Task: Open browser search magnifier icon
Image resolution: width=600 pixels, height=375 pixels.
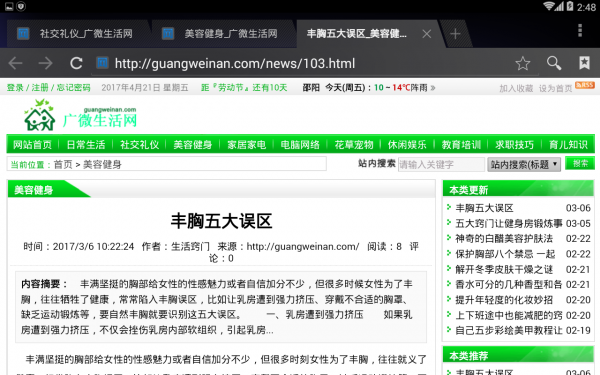Action: tap(554, 63)
